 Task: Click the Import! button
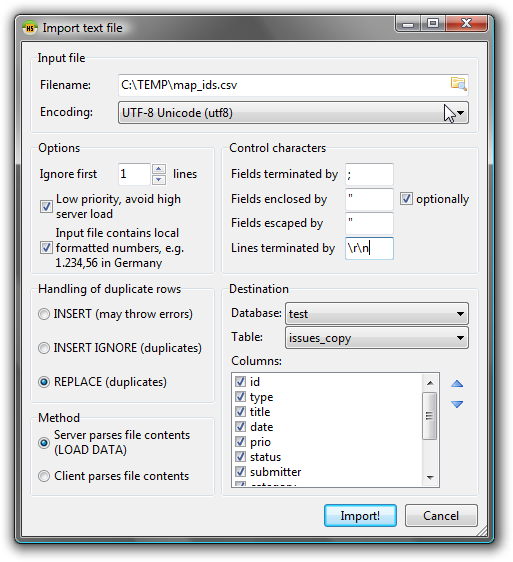[360, 515]
